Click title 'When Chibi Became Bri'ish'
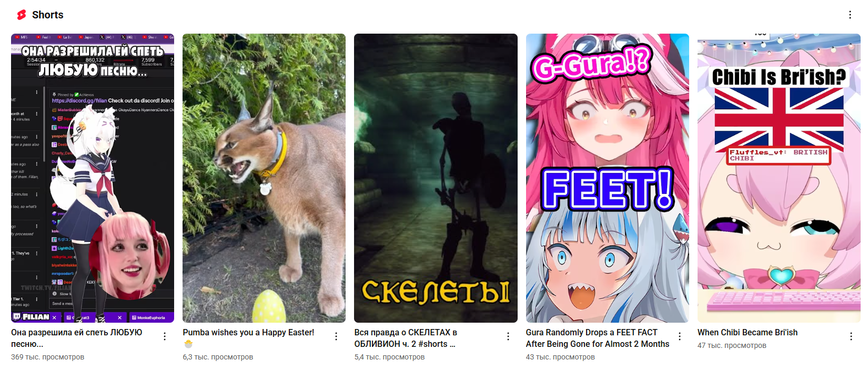The height and width of the screenshot is (370, 868). point(748,332)
